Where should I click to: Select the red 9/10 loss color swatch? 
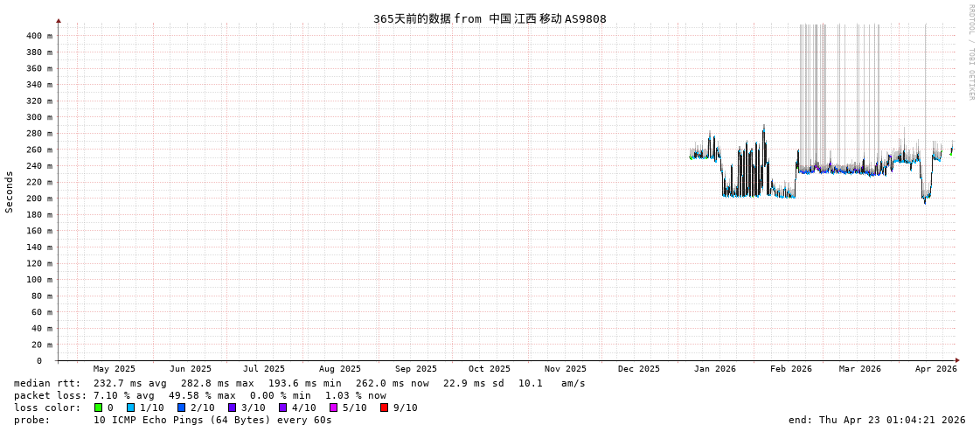[x=384, y=408]
